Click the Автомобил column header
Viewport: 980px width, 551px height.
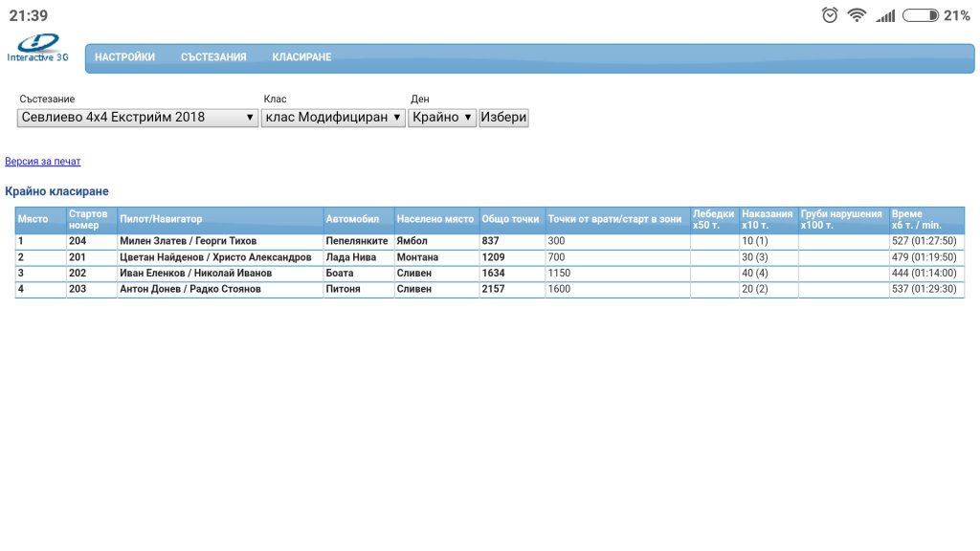coord(359,219)
